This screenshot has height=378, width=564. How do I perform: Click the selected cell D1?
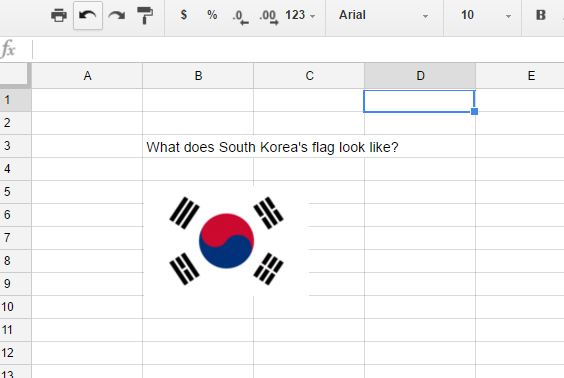(419, 101)
